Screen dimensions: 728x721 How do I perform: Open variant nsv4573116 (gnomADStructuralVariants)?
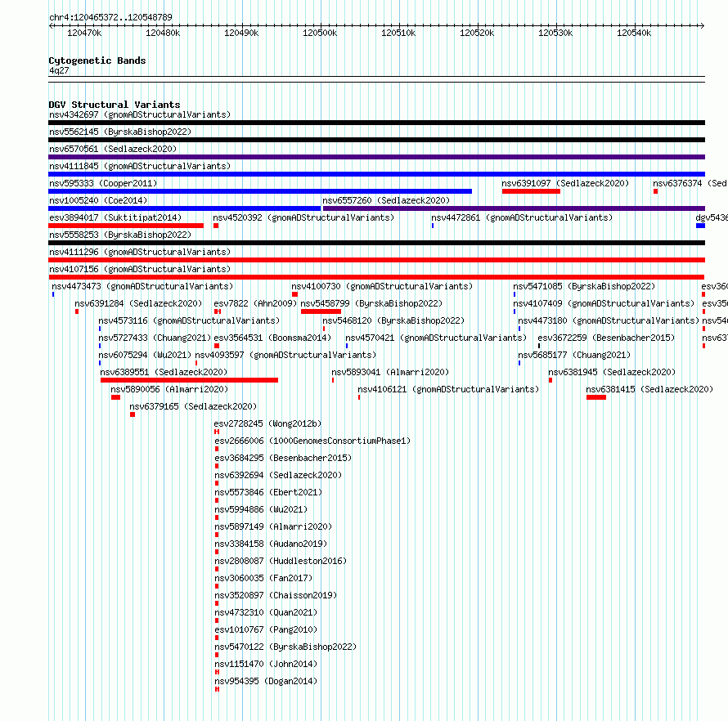[x=189, y=320]
